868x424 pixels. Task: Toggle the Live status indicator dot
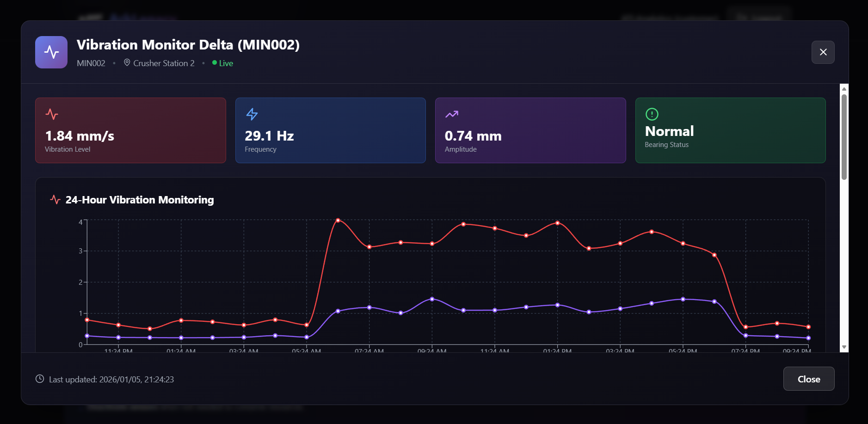(214, 63)
